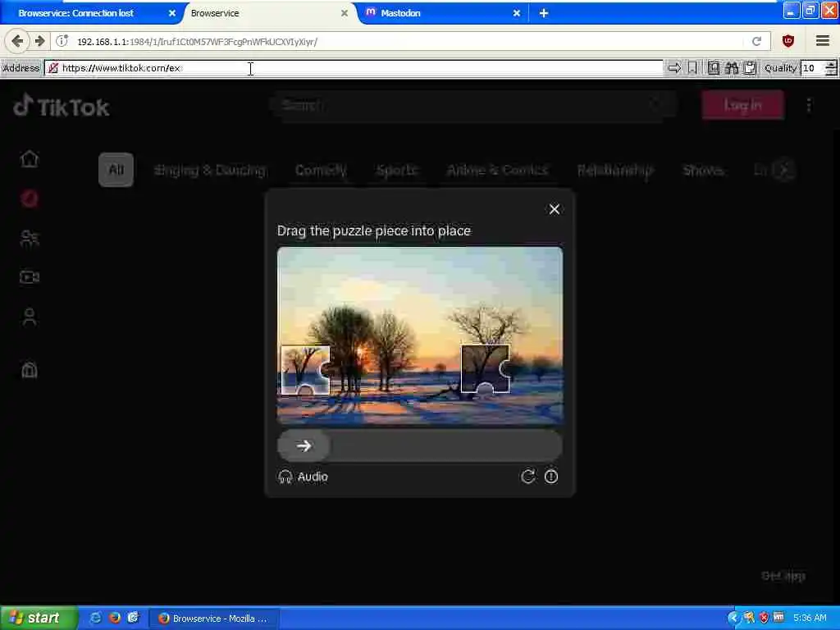This screenshot has height=630, width=840.
Task: Select the All category chip
Action: pyautogui.click(x=116, y=170)
